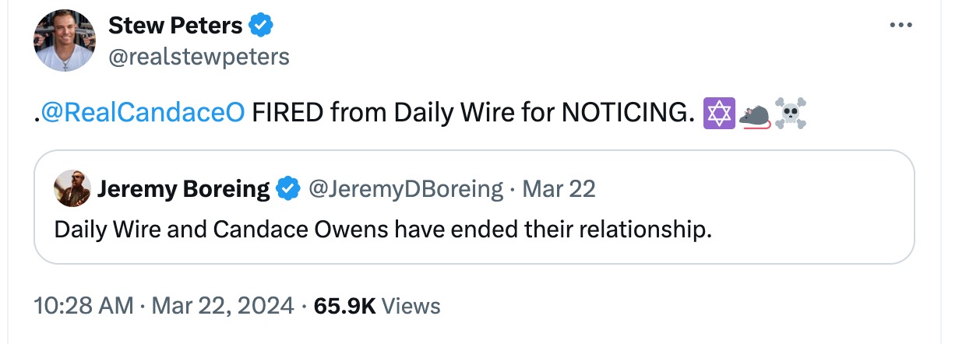This screenshot has height=344, width=980.
Task: Click the verified badge beside Stew Peters
Action: 261,26
